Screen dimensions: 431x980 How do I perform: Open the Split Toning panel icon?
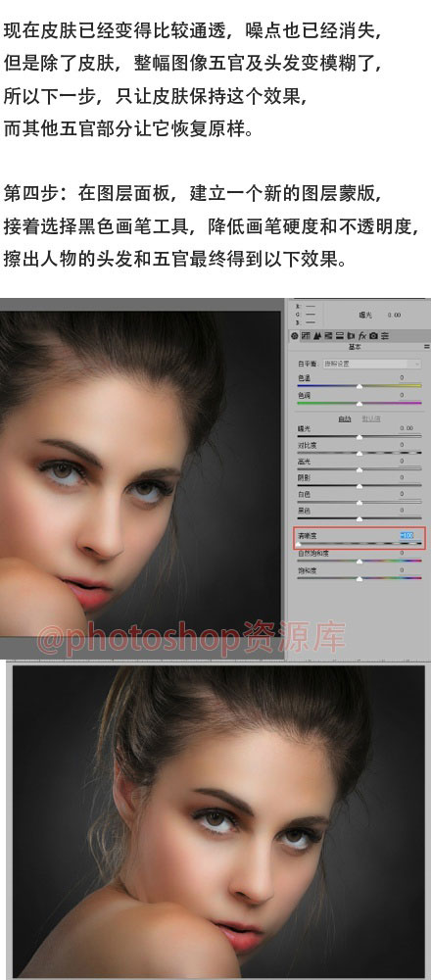pyautogui.click(x=339, y=336)
